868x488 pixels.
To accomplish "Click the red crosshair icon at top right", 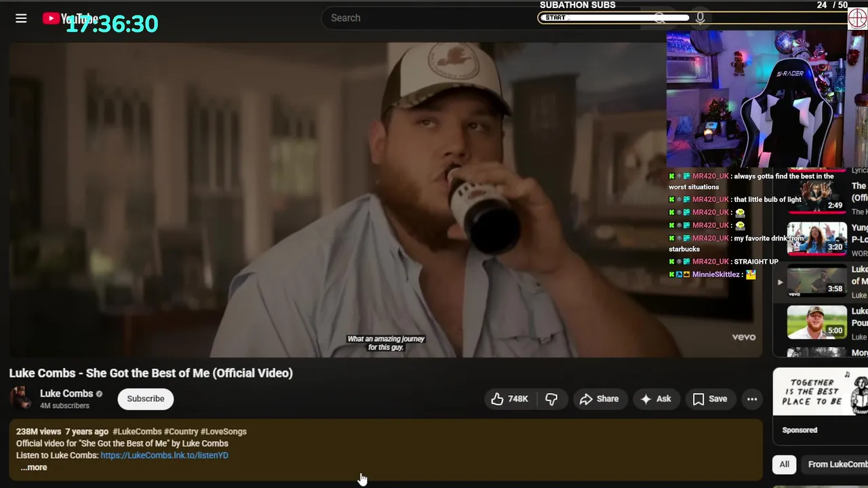I will click(x=857, y=18).
